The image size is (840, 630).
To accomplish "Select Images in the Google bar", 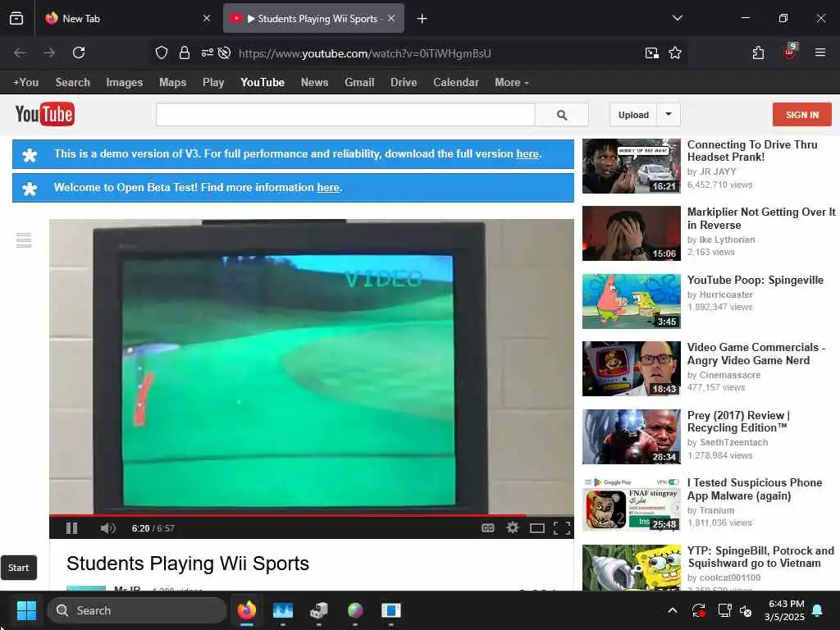I will point(125,83).
